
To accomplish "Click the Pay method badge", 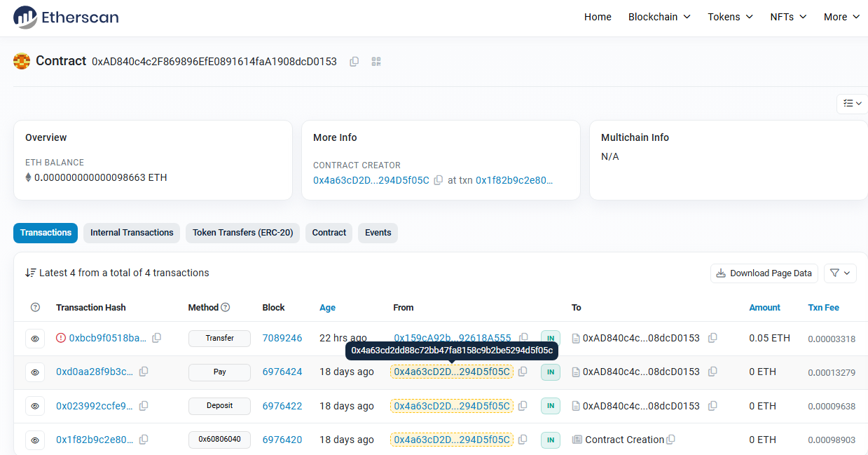I will click(x=219, y=372).
